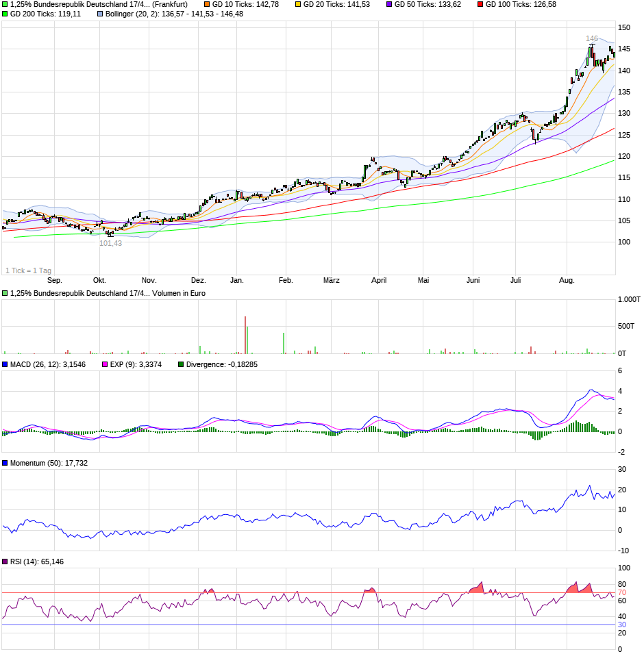644x656 pixels.
Task: Click the 'Feb.' month label on the axis
Action: [286, 280]
